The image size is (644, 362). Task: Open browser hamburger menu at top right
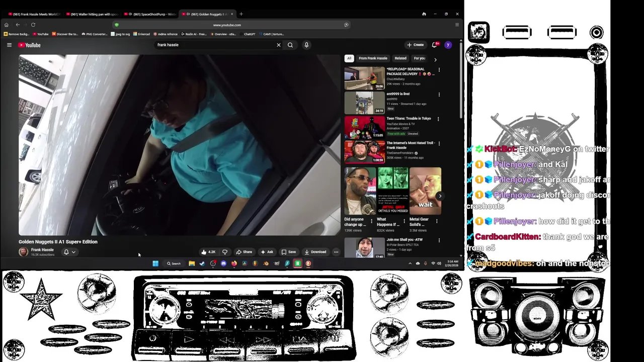click(457, 25)
